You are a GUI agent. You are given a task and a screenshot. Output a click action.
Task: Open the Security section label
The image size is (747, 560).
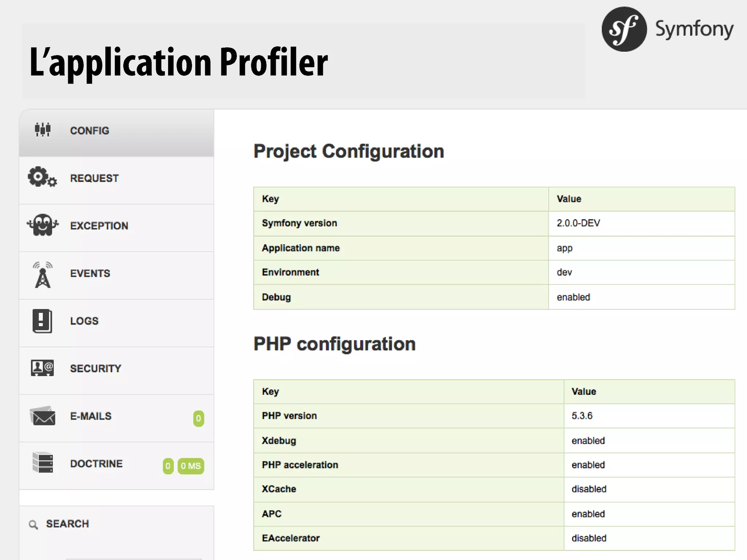click(x=95, y=369)
